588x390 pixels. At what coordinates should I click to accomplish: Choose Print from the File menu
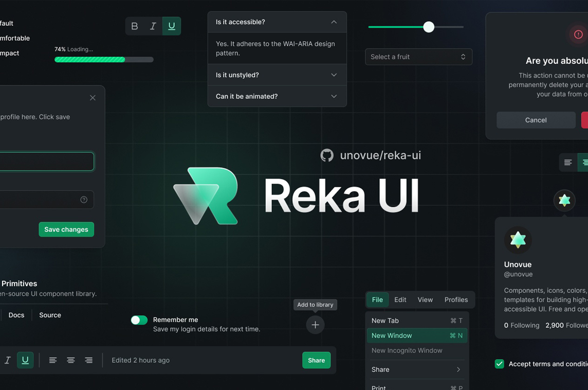pyautogui.click(x=417, y=386)
